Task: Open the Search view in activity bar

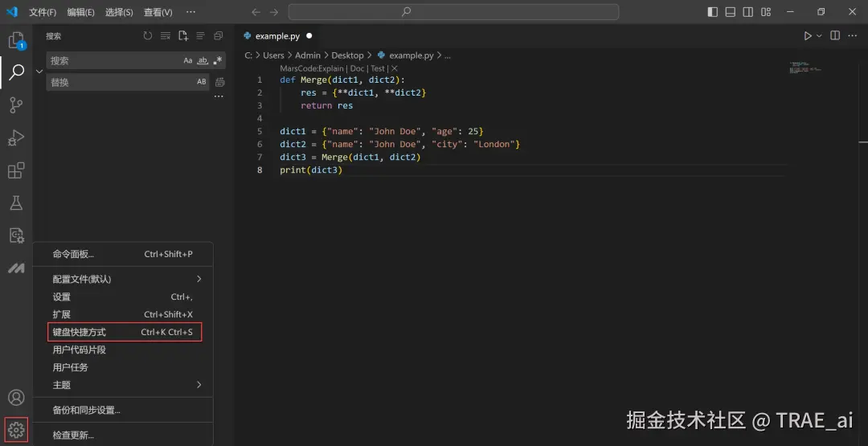Action: tap(17, 72)
